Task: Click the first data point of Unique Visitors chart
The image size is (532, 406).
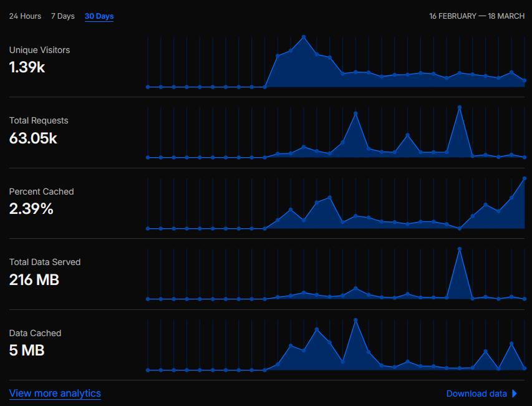Action: point(148,87)
